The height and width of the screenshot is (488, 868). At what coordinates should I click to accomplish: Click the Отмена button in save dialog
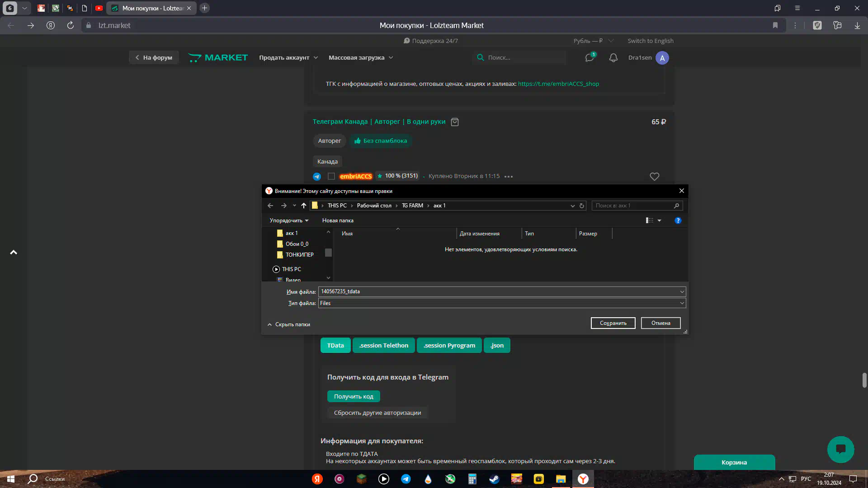tap(660, 323)
